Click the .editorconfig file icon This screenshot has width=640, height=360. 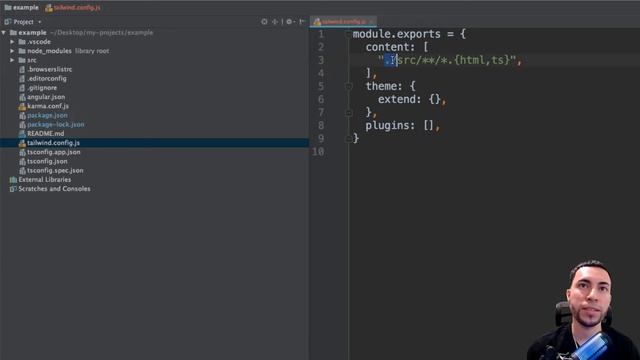click(x=22, y=78)
